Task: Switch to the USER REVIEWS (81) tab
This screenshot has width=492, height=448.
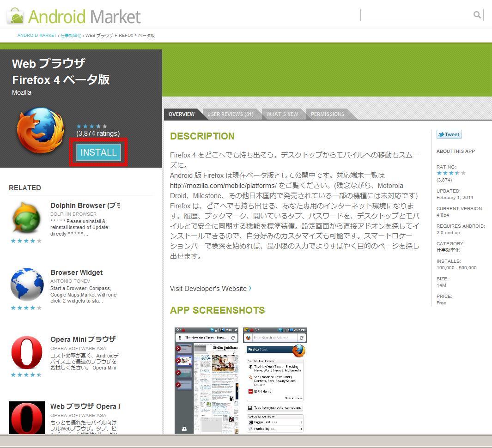Action: click(x=231, y=114)
